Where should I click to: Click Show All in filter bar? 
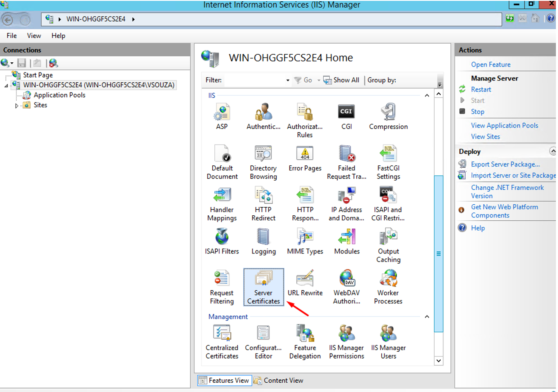pyautogui.click(x=341, y=80)
